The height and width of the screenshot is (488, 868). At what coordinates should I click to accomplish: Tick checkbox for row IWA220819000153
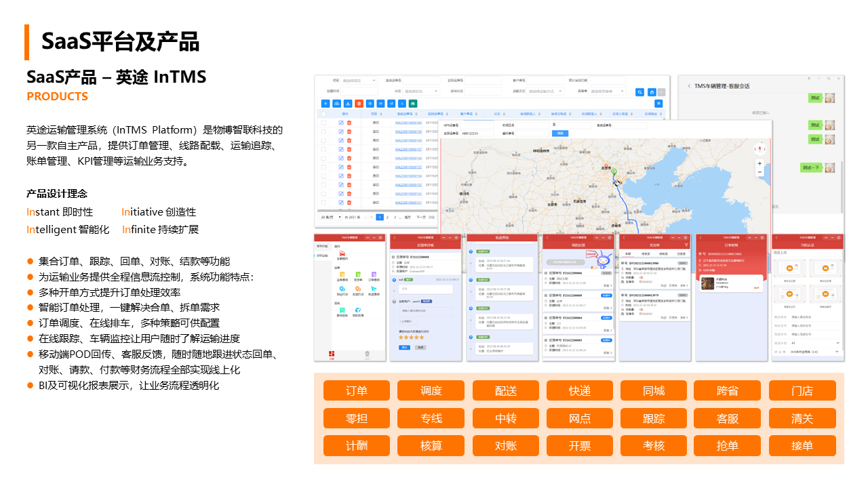point(323,184)
